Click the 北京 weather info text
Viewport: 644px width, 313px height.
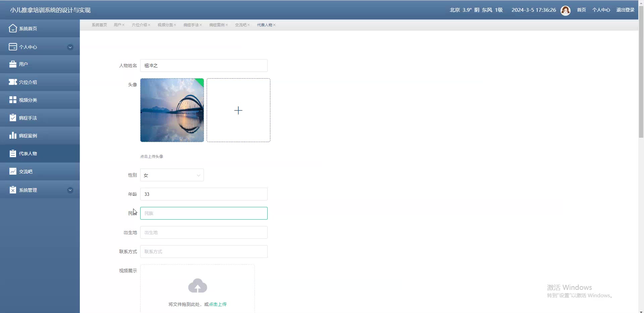[476, 10]
